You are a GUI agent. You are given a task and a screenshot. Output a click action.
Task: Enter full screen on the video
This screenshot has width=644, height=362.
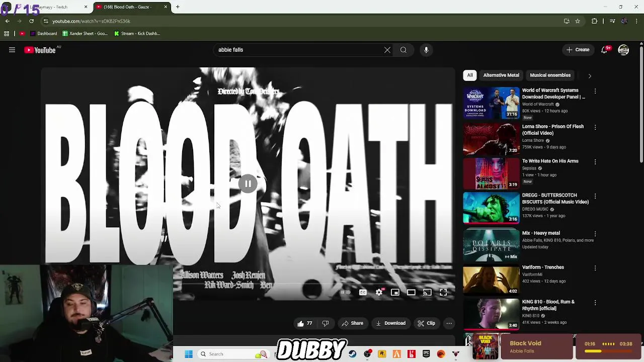pyautogui.click(x=443, y=292)
